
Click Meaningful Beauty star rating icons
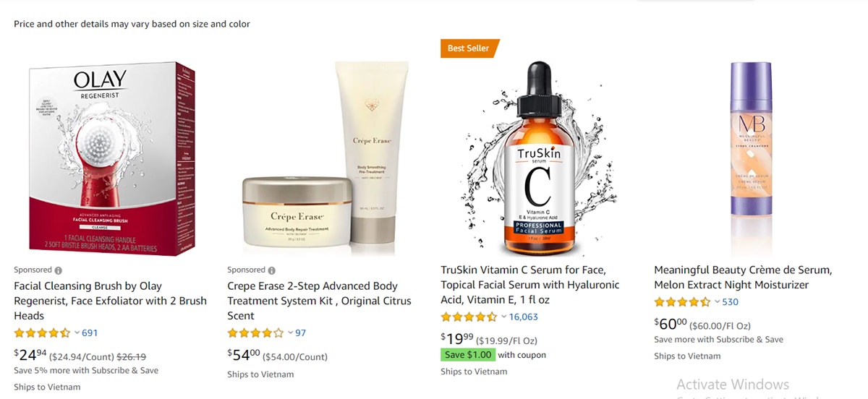pos(682,302)
